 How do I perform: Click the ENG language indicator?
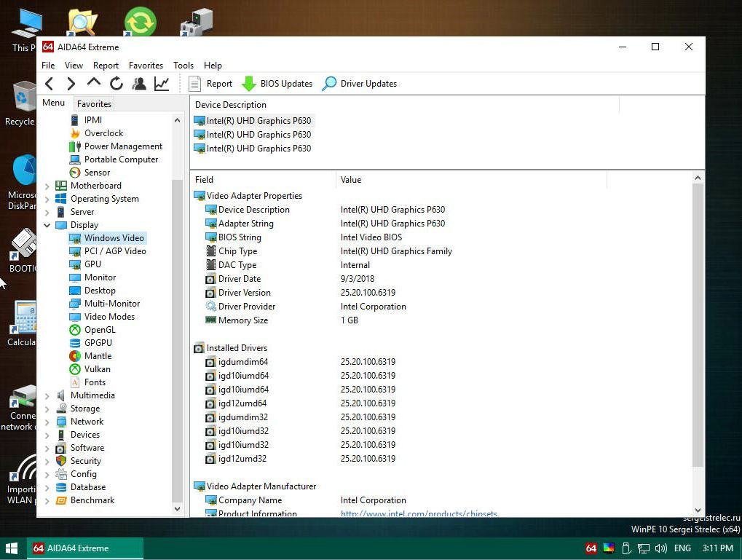coord(682,548)
